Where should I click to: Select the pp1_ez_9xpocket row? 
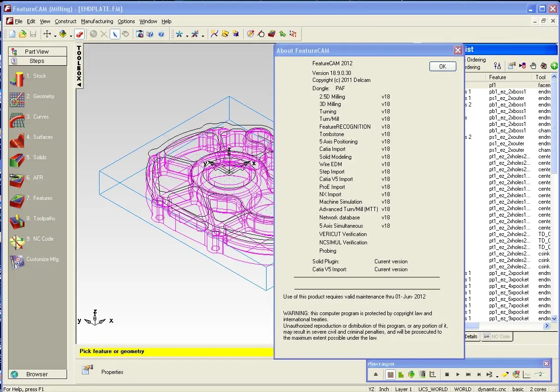pyautogui.click(x=507, y=318)
